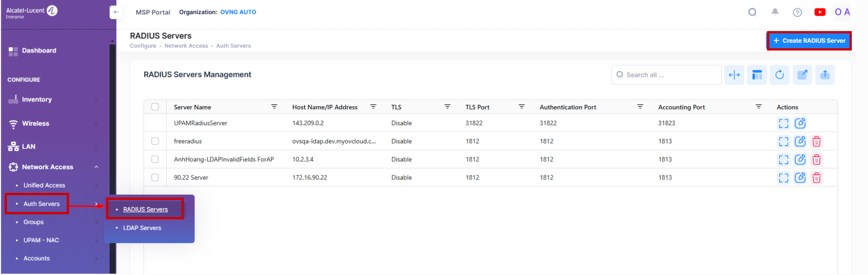
Task: Open Server Name column filter menu
Action: click(274, 107)
